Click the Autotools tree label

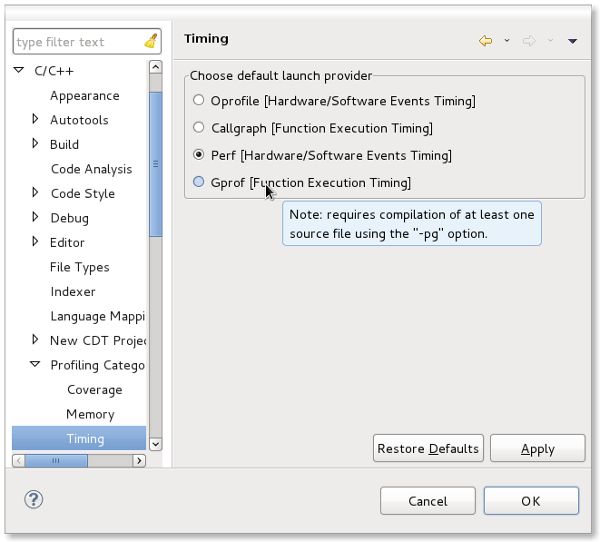tap(79, 120)
